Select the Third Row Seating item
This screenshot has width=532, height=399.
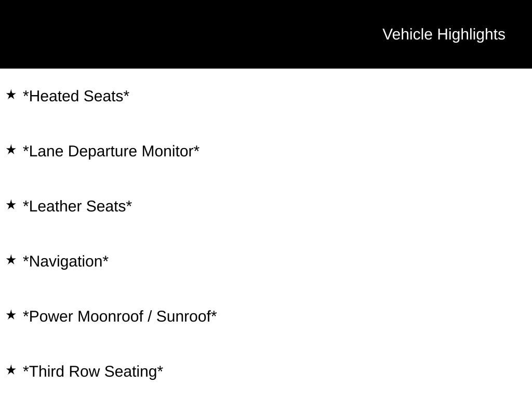click(93, 372)
